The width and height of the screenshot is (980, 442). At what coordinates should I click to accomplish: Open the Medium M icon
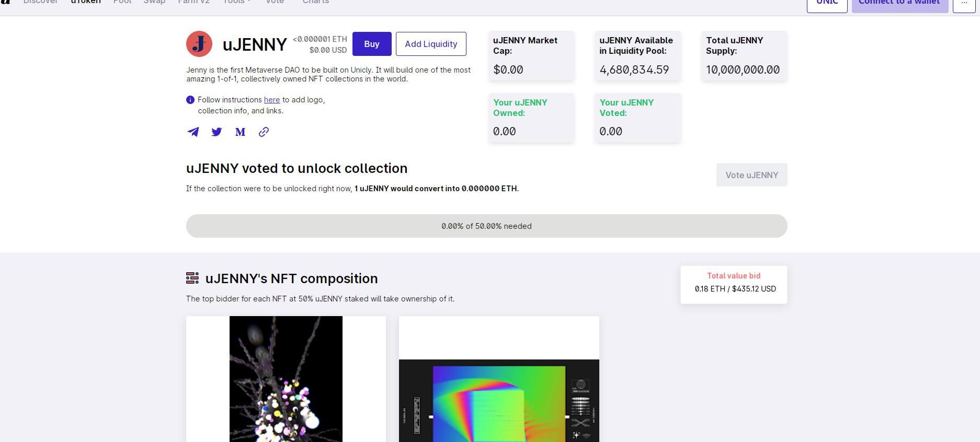pos(240,132)
